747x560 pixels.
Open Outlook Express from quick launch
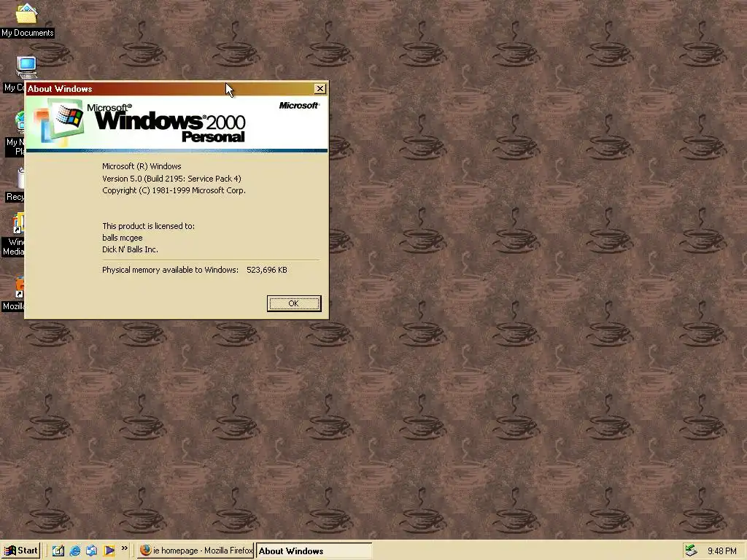92,551
